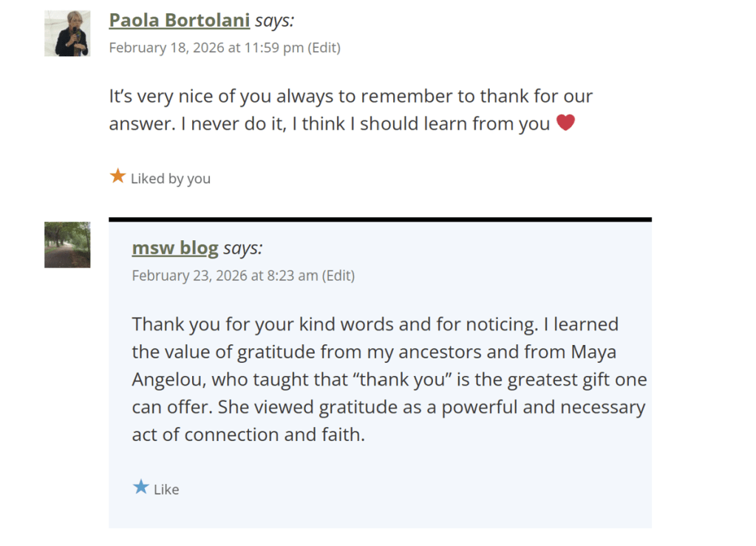The image size is (756, 546).
Task: Click "says:" next to Paola Bortolani
Action: 274,21
